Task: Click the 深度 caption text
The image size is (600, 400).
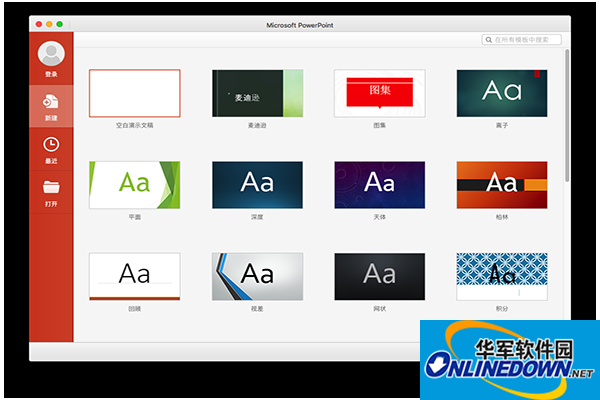Action: [257, 217]
